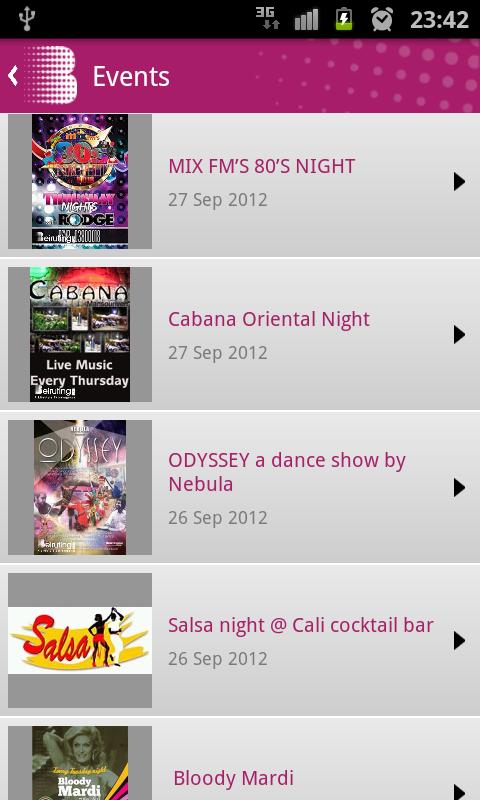
Task: Select the Bloody Mardi event title
Action: 234,778
